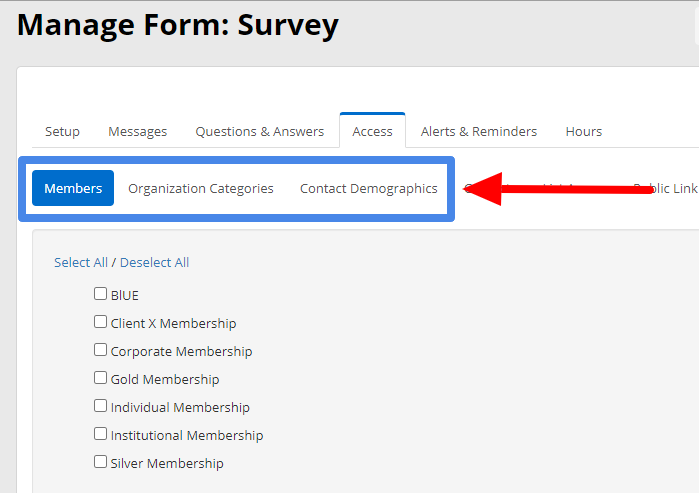The image size is (699, 493).
Task: Click the Manage Form: Survey heading
Action: (178, 25)
